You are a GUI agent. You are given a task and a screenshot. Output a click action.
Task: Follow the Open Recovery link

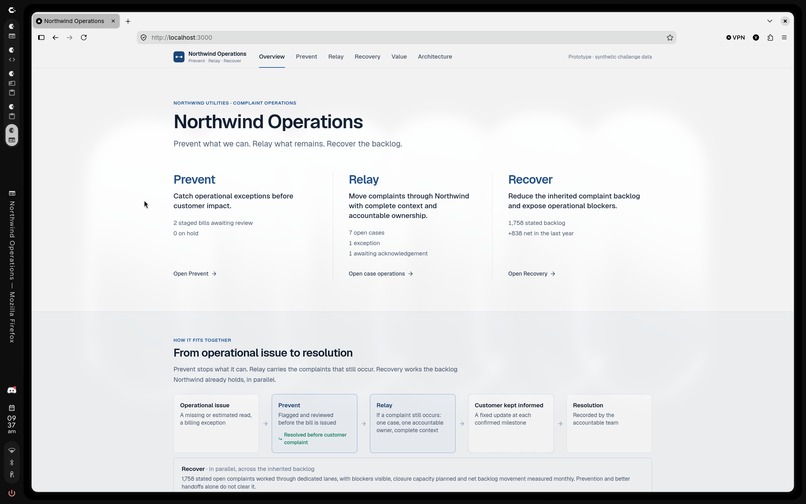point(532,274)
